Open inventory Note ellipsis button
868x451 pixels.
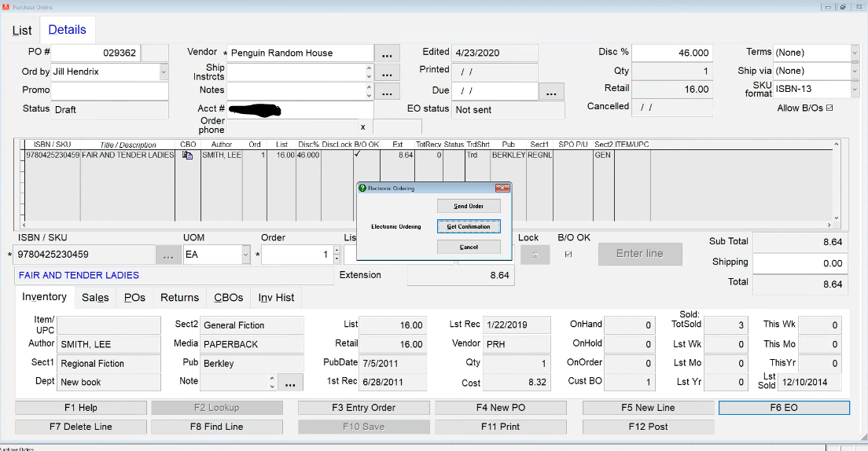coord(290,383)
